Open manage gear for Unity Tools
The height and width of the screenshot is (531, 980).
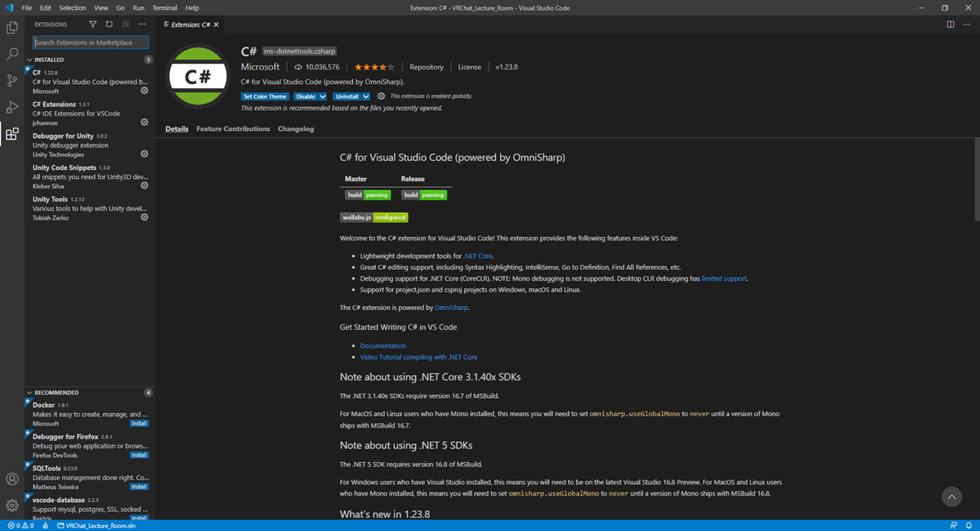(x=145, y=217)
